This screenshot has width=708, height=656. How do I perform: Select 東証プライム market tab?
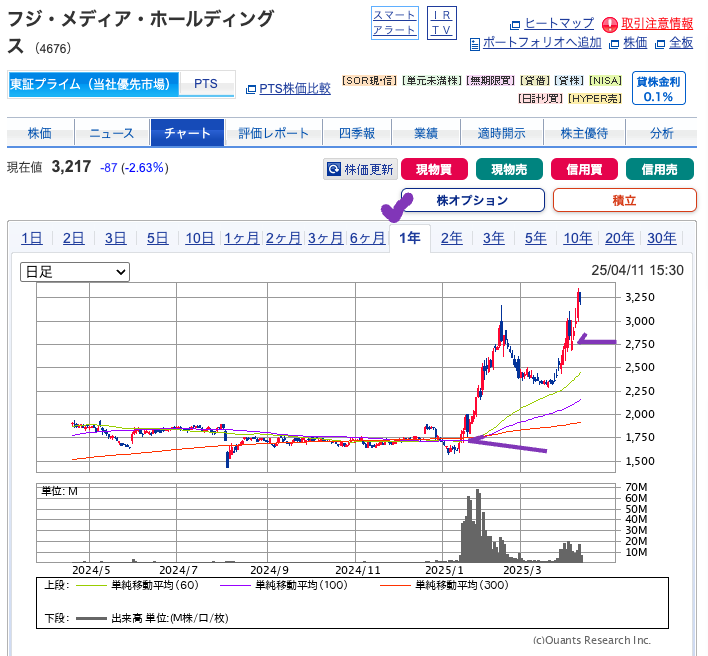(93, 84)
